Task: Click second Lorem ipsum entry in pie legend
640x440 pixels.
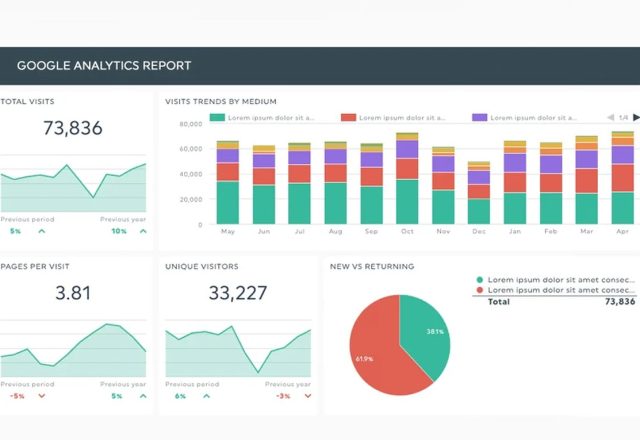Action: point(561,290)
